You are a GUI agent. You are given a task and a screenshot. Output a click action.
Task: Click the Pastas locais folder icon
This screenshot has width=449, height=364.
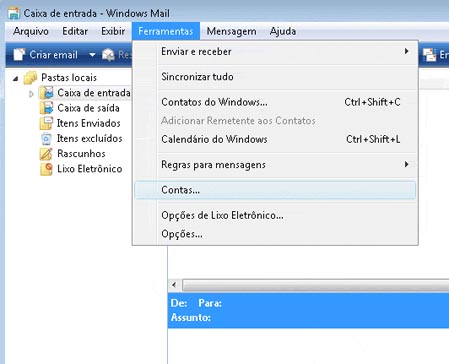point(30,78)
